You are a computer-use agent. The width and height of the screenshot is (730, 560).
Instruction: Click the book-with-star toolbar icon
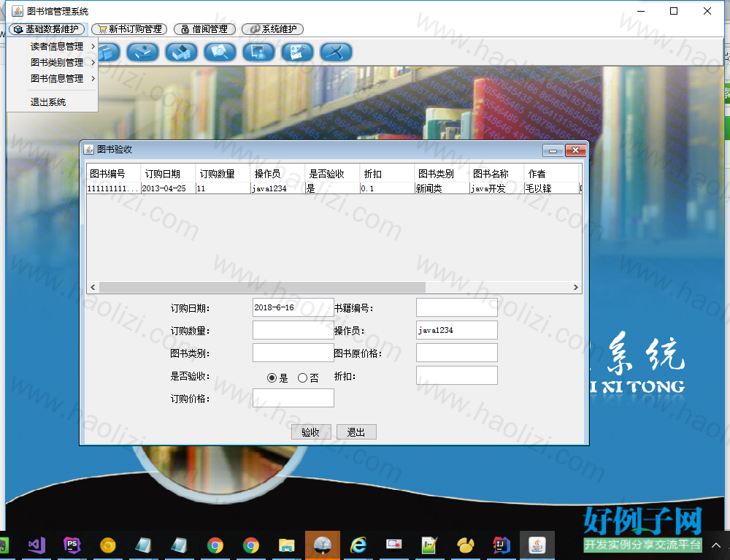coord(143,52)
